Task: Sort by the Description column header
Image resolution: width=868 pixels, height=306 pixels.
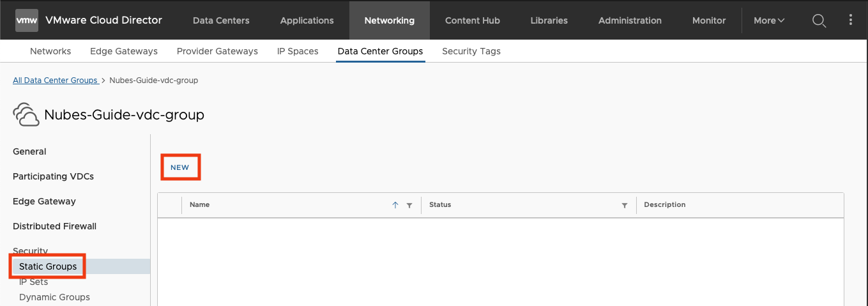Action: [x=665, y=205]
